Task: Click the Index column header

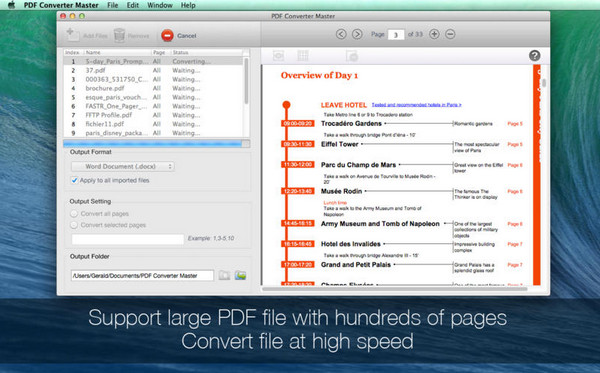Action: point(73,52)
